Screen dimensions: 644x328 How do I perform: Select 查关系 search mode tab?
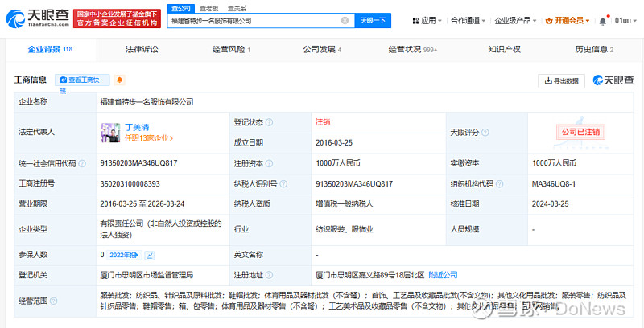point(237,9)
